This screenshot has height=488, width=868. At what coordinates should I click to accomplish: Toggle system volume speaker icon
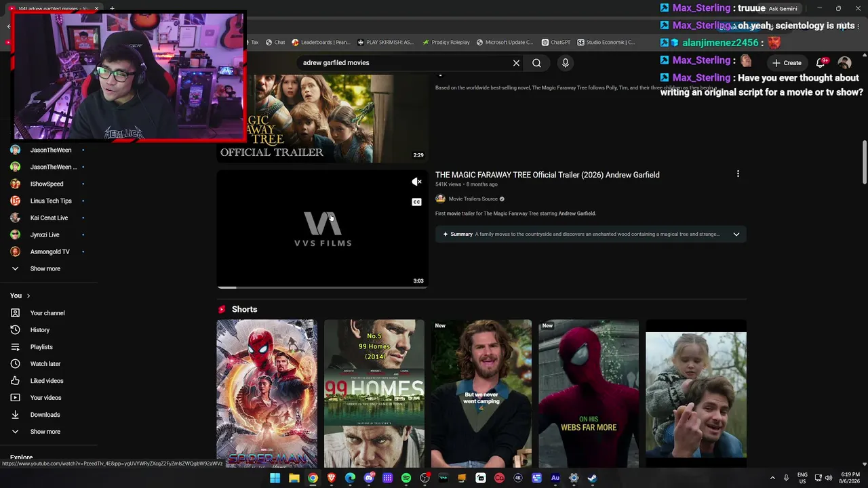click(829, 478)
